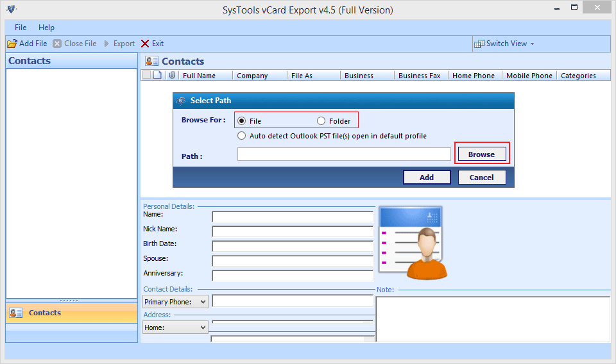Click the Cancel button in Select Path

482,178
